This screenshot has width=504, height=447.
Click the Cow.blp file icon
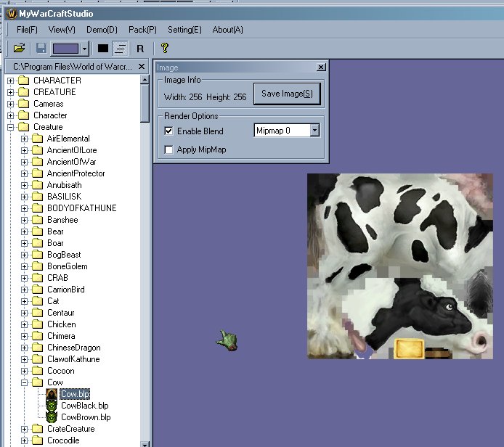[52, 394]
